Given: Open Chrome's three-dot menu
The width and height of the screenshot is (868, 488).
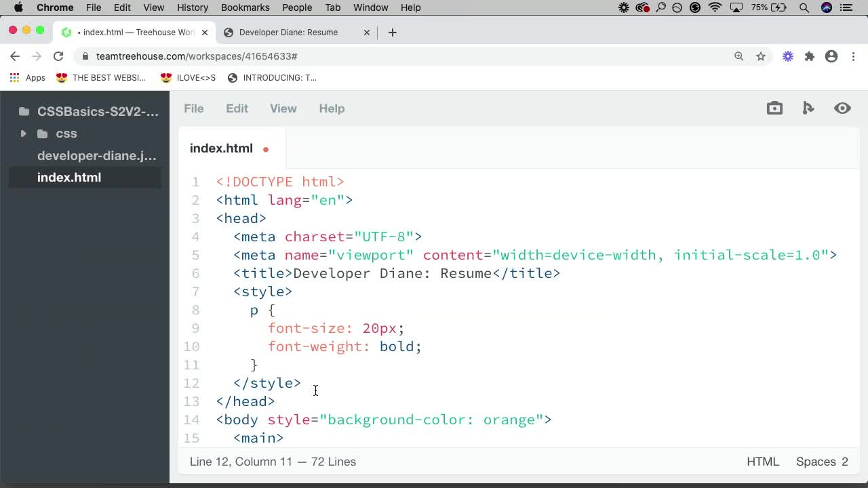Looking at the screenshot, I should [853, 56].
